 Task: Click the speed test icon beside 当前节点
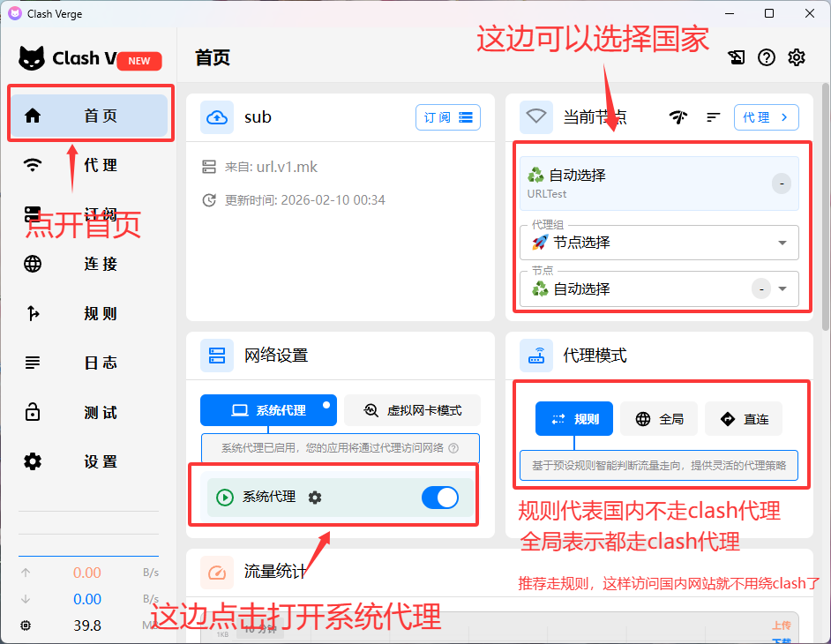pos(678,117)
